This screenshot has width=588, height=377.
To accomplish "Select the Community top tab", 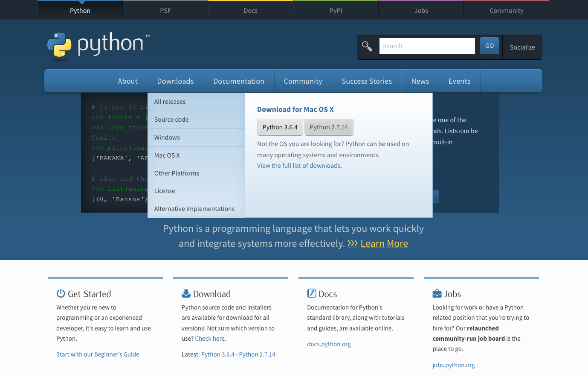I will pyautogui.click(x=507, y=10).
